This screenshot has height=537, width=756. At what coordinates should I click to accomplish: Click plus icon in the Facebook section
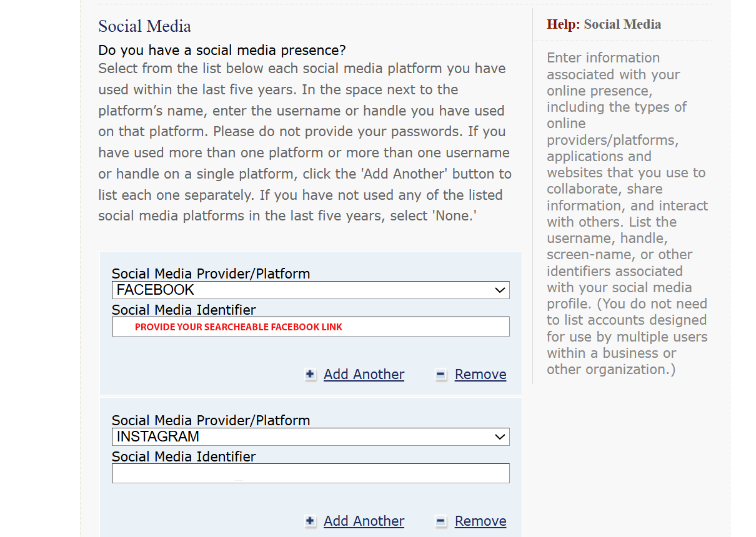tap(311, 375)
